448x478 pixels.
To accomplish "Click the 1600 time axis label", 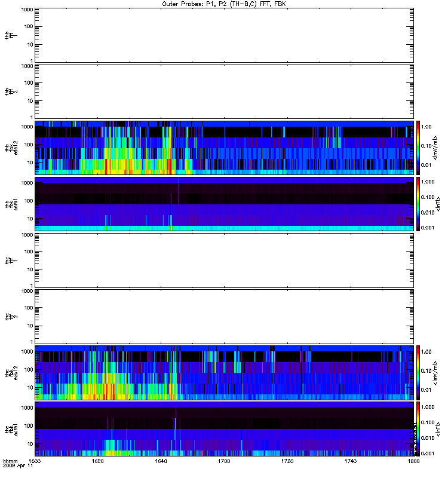I will pos(35,461).
